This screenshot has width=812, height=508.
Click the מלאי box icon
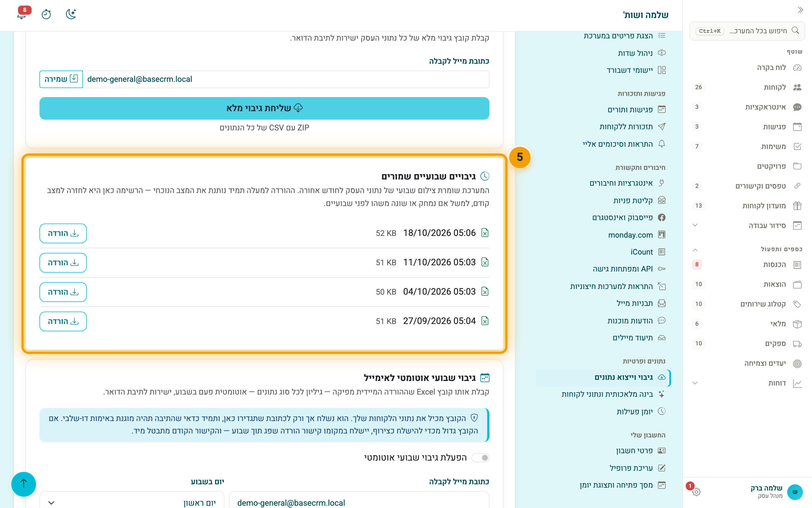click(797, 324)
